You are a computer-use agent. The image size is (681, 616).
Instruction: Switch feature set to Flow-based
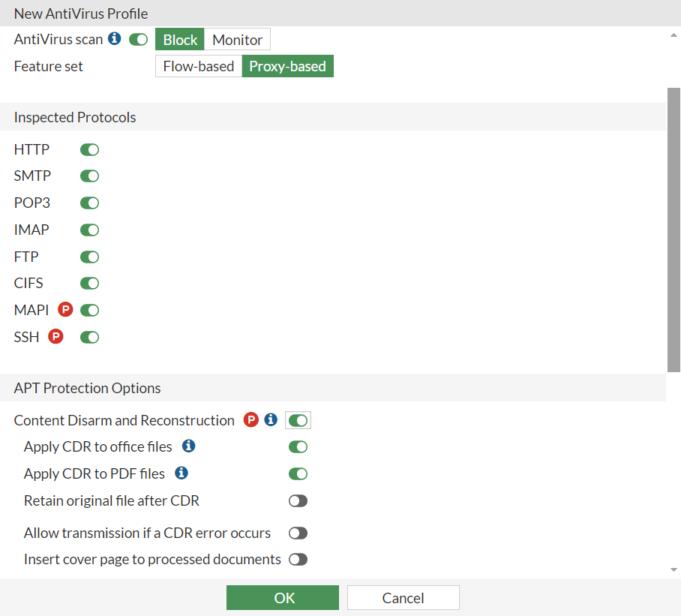pos(199,66)
